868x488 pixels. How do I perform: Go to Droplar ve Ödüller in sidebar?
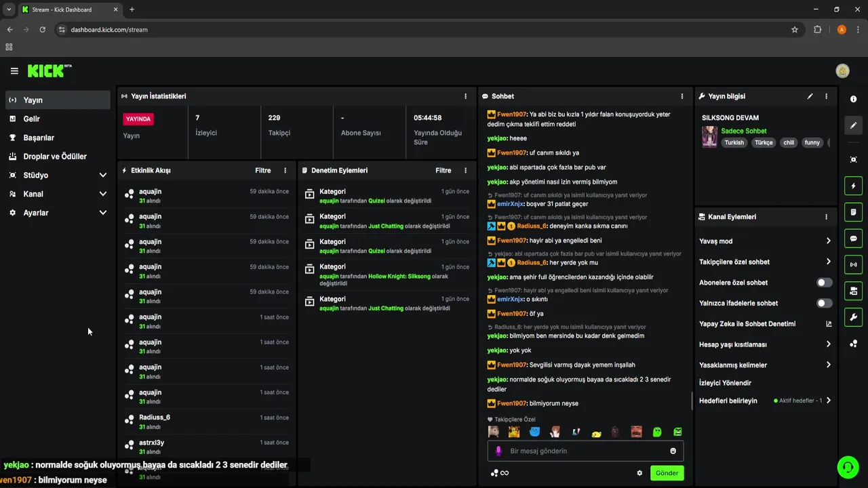tap(58, 157)
